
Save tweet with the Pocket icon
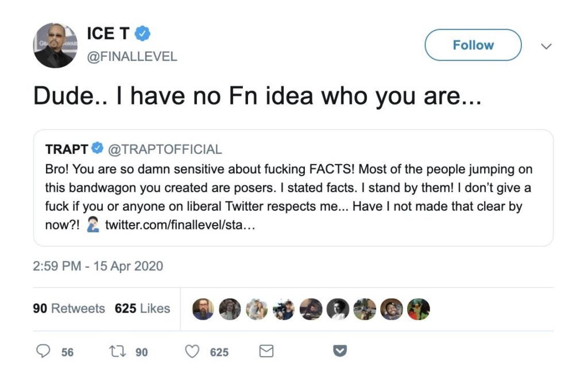tap(339, 351)
